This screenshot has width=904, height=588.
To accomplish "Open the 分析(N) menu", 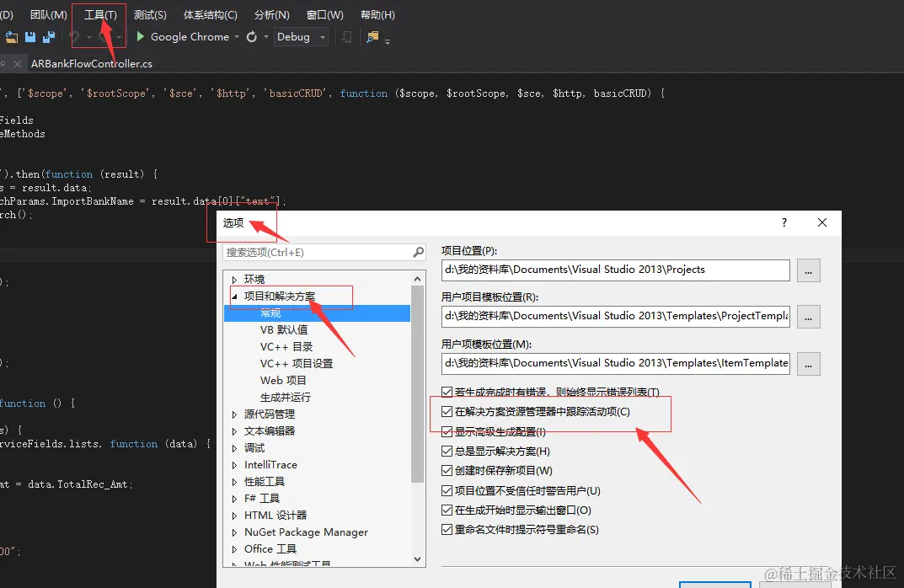I will (271, 15).
